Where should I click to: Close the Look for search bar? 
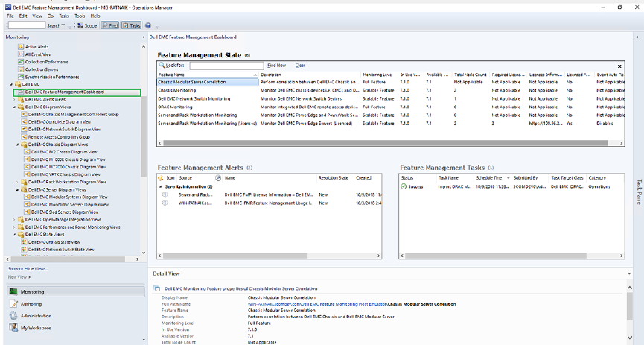[x=619, y=66]
